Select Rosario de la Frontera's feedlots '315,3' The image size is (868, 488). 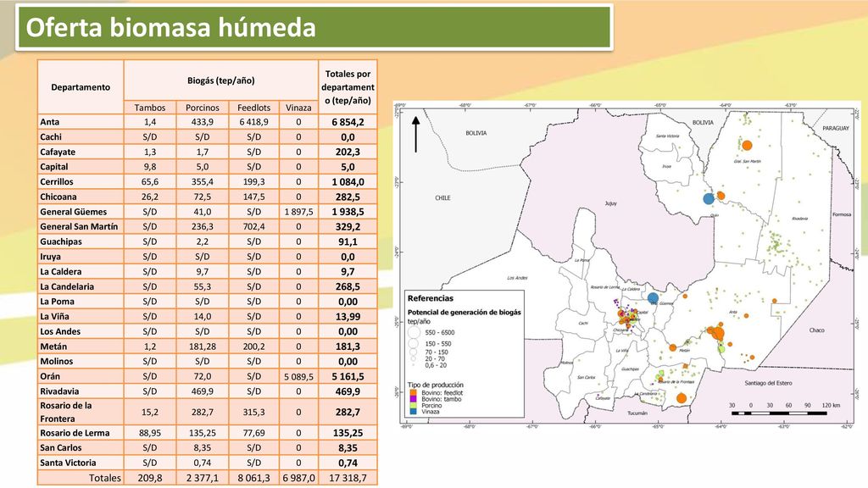pos(254,413)
